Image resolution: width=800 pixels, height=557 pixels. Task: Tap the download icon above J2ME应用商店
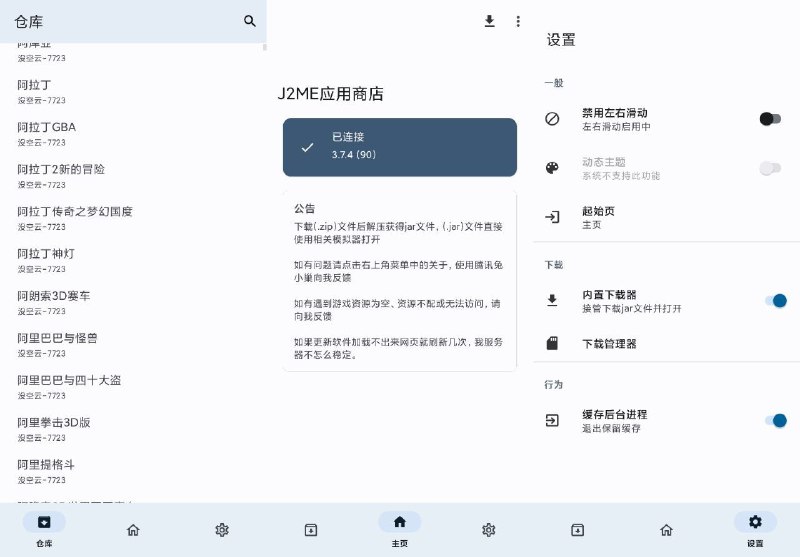pos(489,21)
